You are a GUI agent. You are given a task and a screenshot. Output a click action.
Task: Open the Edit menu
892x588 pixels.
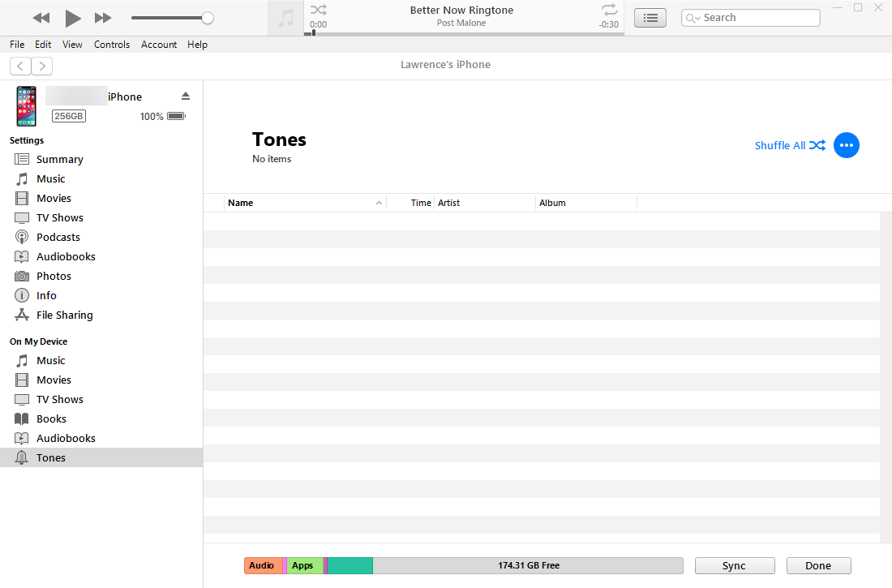click(43, 45)
